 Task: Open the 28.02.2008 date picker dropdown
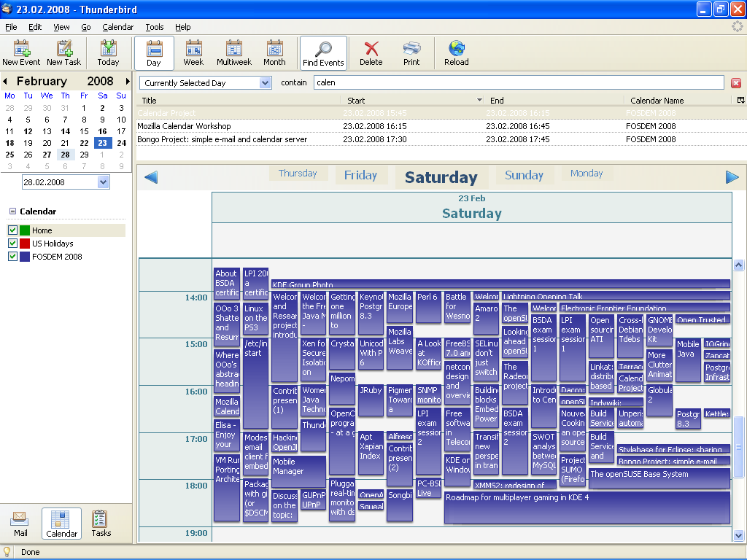(x=104, y=182)
